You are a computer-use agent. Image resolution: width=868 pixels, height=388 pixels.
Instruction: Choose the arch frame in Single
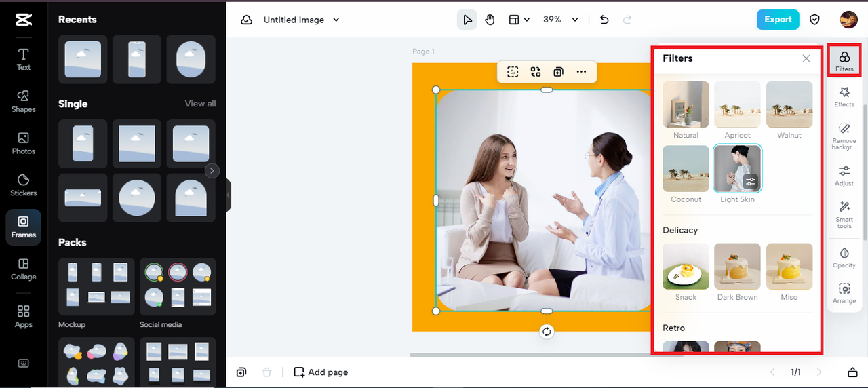pyautogui.click(x=191, y=198)
